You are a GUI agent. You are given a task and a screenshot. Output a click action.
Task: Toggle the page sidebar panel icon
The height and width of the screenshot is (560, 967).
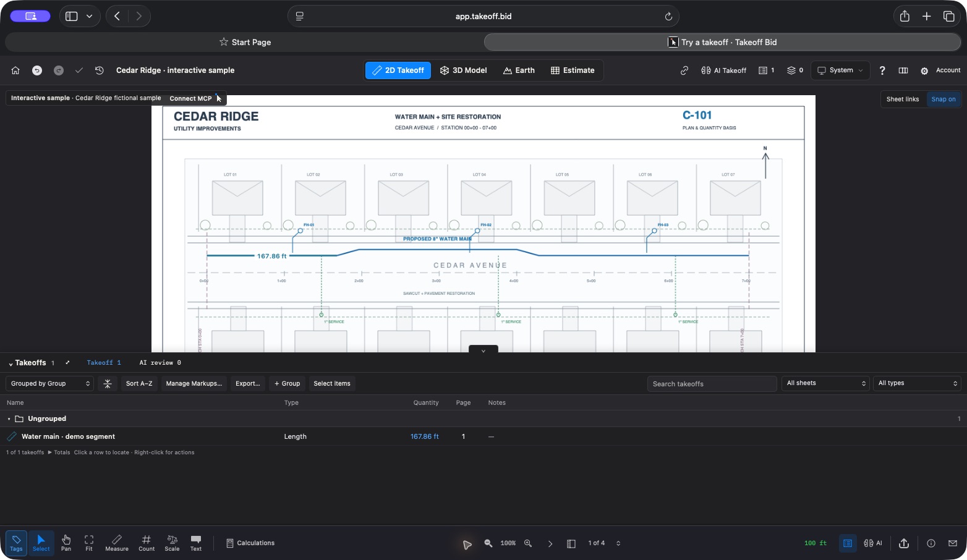[x=571, y=543]
